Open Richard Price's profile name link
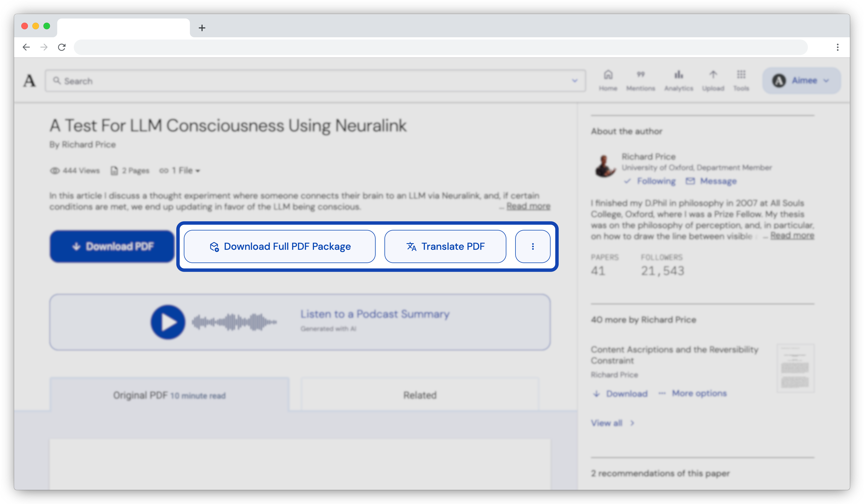Image resolution: width=864 pixels, height=504 pixels. [x=648, y=156]
